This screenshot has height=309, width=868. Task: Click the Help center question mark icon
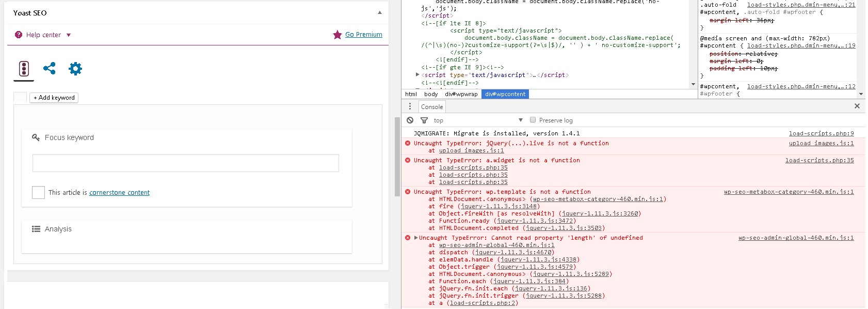point(19,35)
